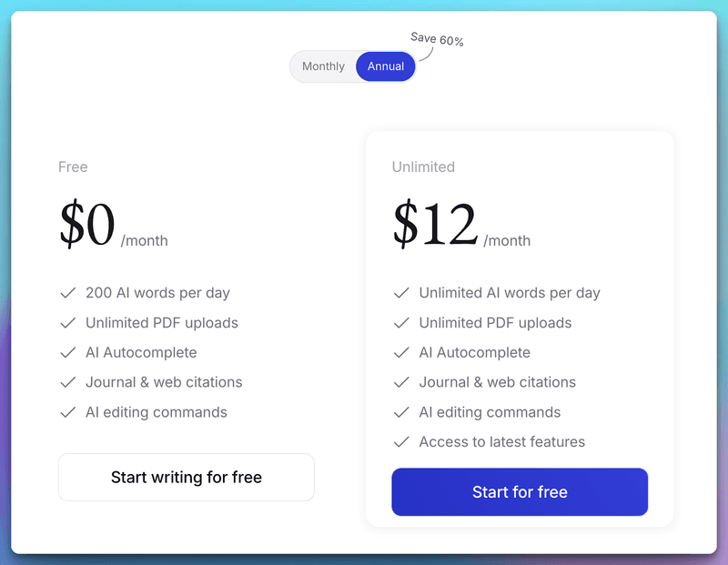Viewport: 728px width, 565px height.
Task: Click the $0 price in Free plan
Action: tap(87, 225)
